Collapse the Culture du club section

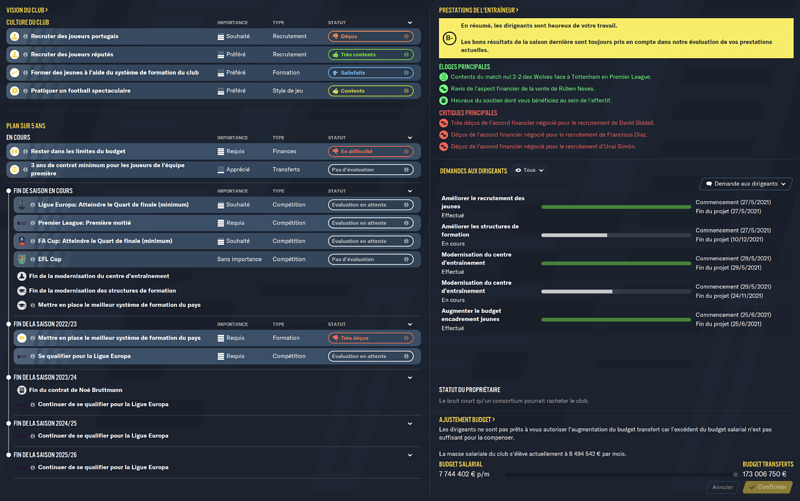pos(410,22)
